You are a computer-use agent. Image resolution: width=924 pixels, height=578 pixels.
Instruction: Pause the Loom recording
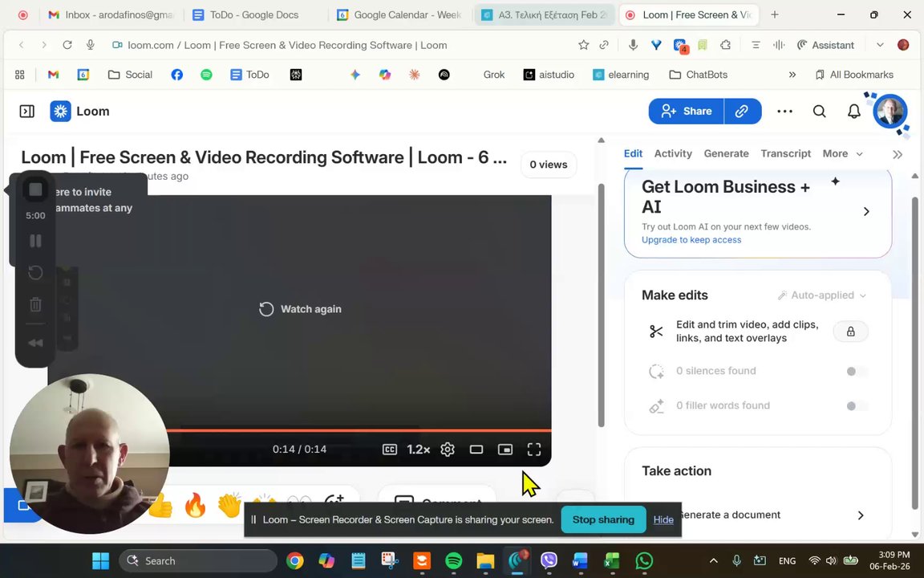click(35, 241)
